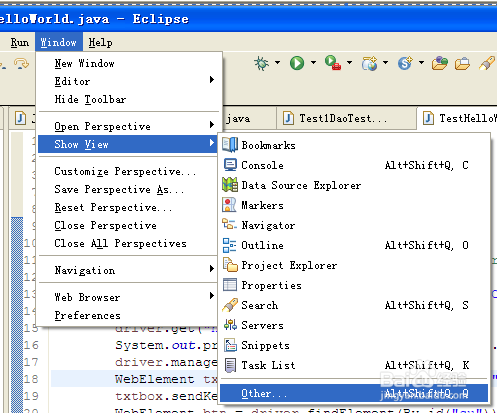Expand the Web Browser submenu arrow
Image resolution: width=497 pixels, height=413 pixels.
click(212, 295)
